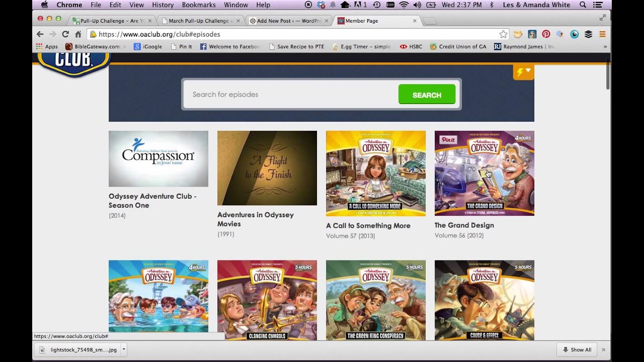Open a new tab

pyautogui.click(x=430, y=21)
